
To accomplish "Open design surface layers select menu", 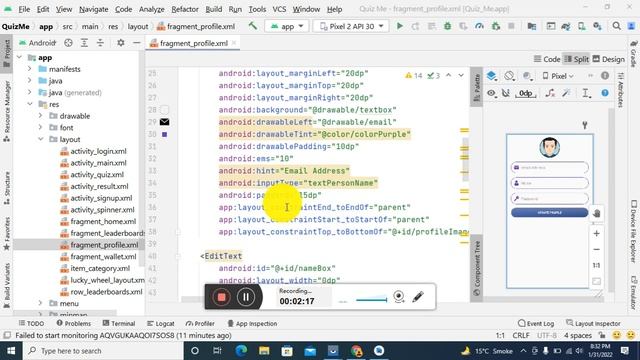I will pos(491,76).
